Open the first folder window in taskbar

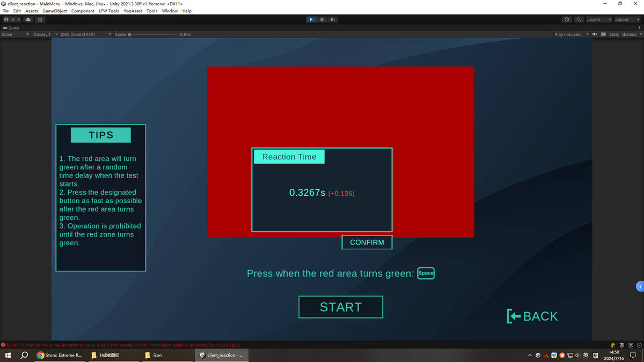[113, 355]
